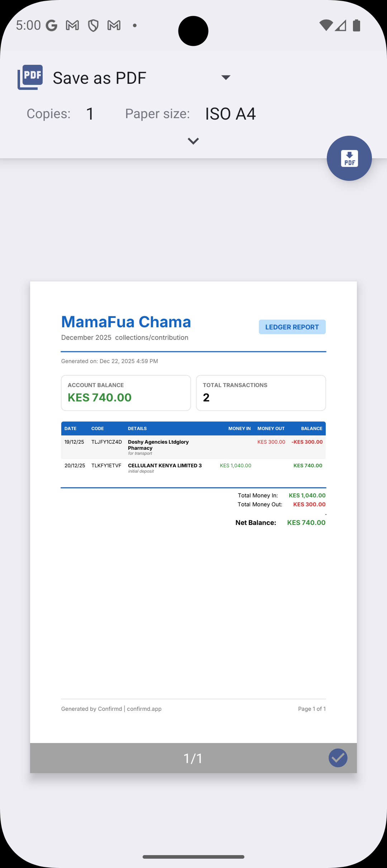Tap the 1/1 page indicator bar
Image resolution: width=387 pixels, height=868 pixels.
(x=193, y=758)
